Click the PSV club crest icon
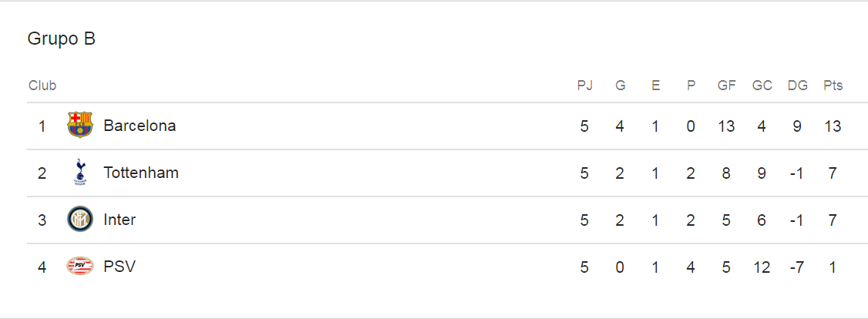 tap(79, 267)
